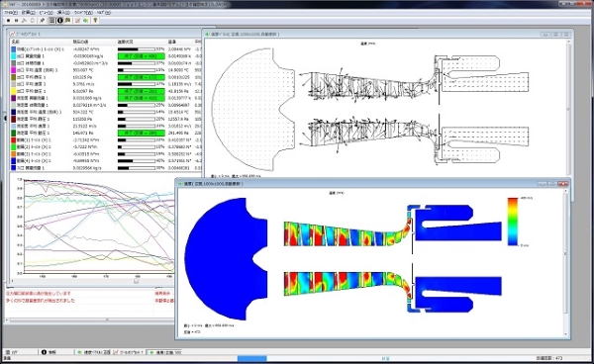
Task: Toggle the log list toolbar icon
Action: [x=51, y=21]
